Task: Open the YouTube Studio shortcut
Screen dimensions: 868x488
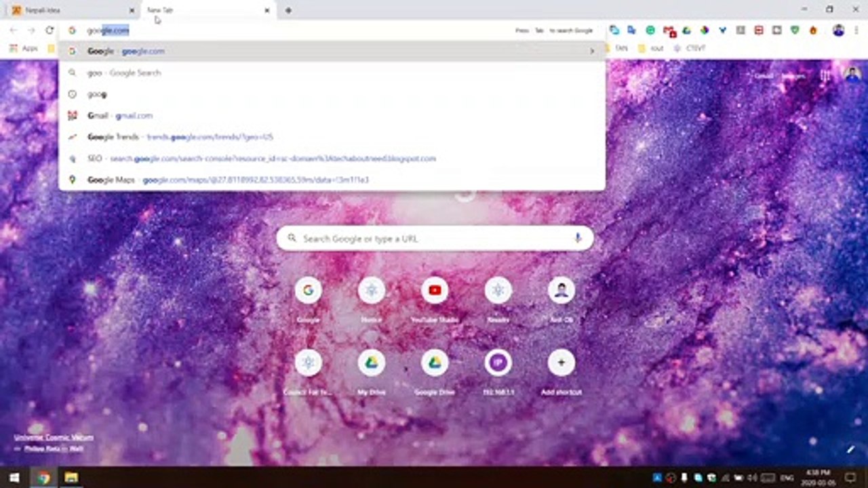Action: click(x=435, y=298)
